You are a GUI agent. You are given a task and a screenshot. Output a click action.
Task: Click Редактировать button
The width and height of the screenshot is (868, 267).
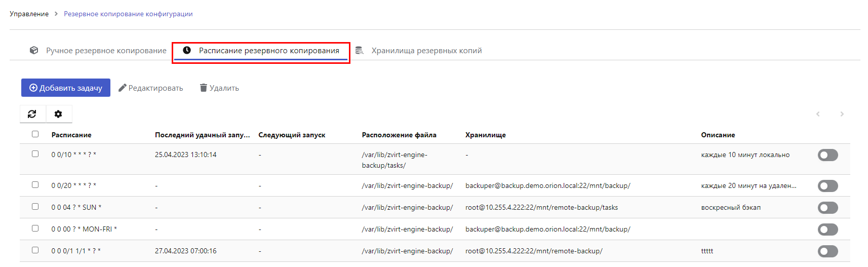pyautogui.click(x=151, y=88)
